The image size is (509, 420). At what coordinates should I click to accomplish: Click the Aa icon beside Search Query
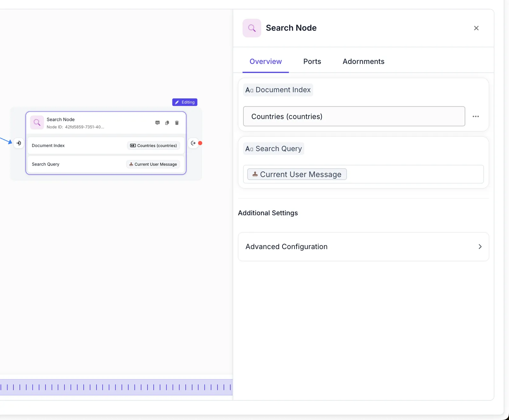tap(249, 149)
